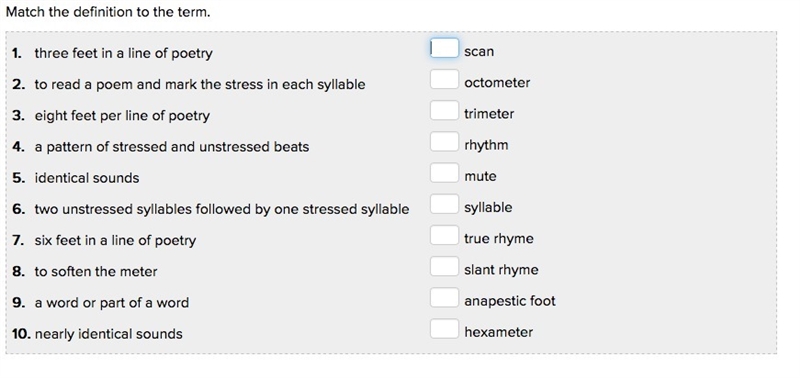Image resolution: width=800 pixels, height=378 pixels.
Task: Click the blank box beside rhythm
Action: 444,142
